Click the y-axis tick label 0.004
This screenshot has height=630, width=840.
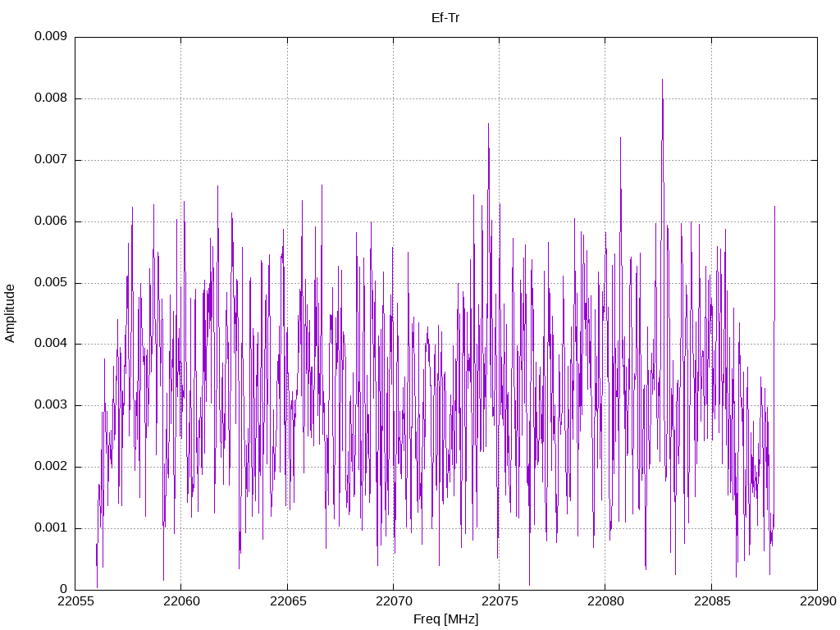pyautogui.click(x=51, y=344)
